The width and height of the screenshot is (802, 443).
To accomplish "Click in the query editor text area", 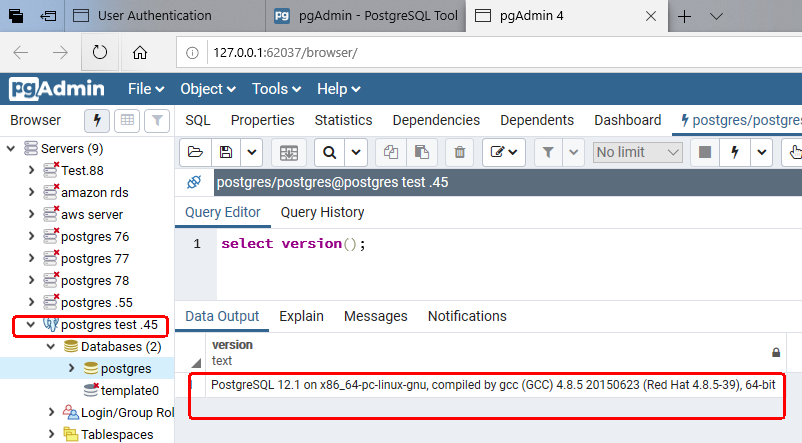I will pos(509,265).
